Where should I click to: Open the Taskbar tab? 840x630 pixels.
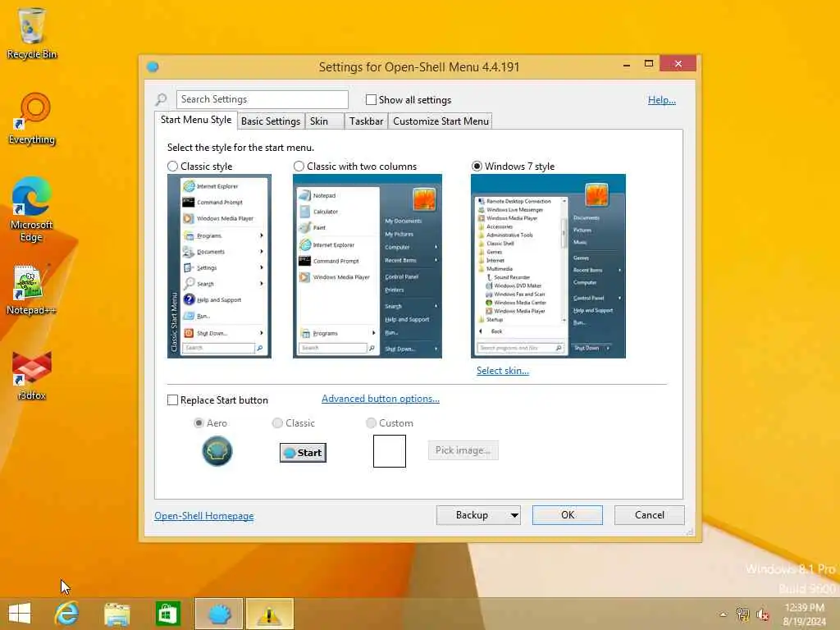366,121
